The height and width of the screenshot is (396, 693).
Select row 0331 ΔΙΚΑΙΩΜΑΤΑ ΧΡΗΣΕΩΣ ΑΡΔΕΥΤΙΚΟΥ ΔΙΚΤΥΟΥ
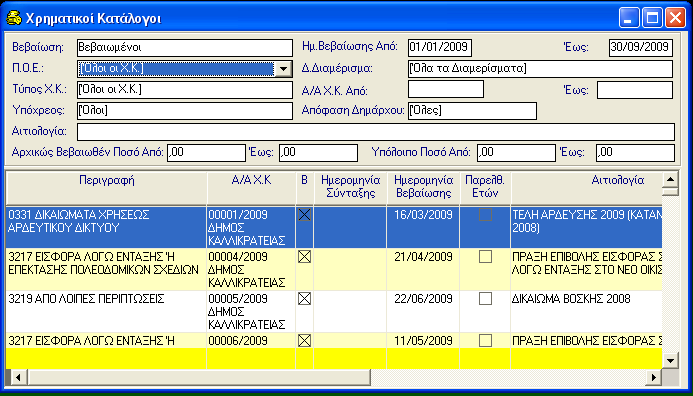(334, 227)
